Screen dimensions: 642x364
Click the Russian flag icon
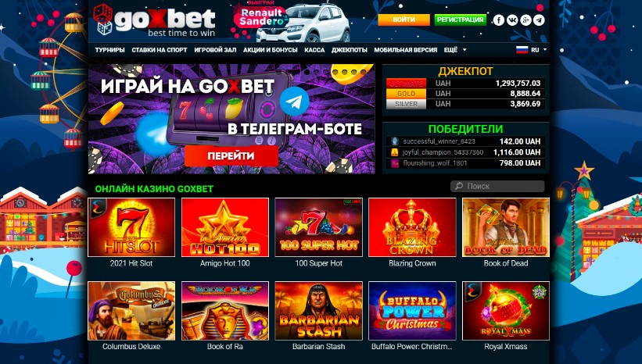point(522,50)
